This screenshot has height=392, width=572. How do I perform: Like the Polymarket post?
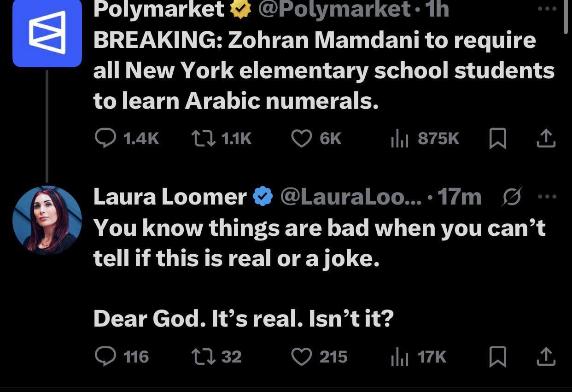[x=302, y=138]
